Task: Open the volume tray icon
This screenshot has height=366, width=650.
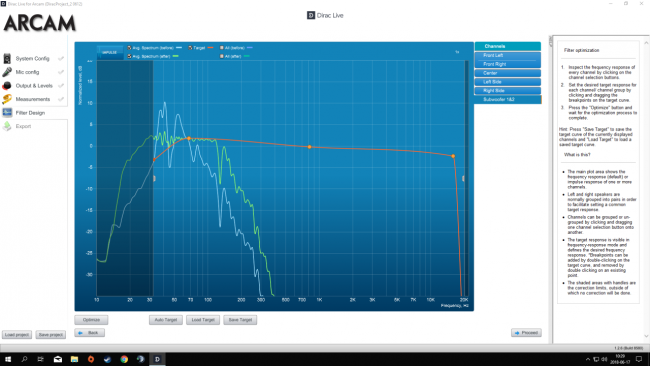Action: pos(604,359)
